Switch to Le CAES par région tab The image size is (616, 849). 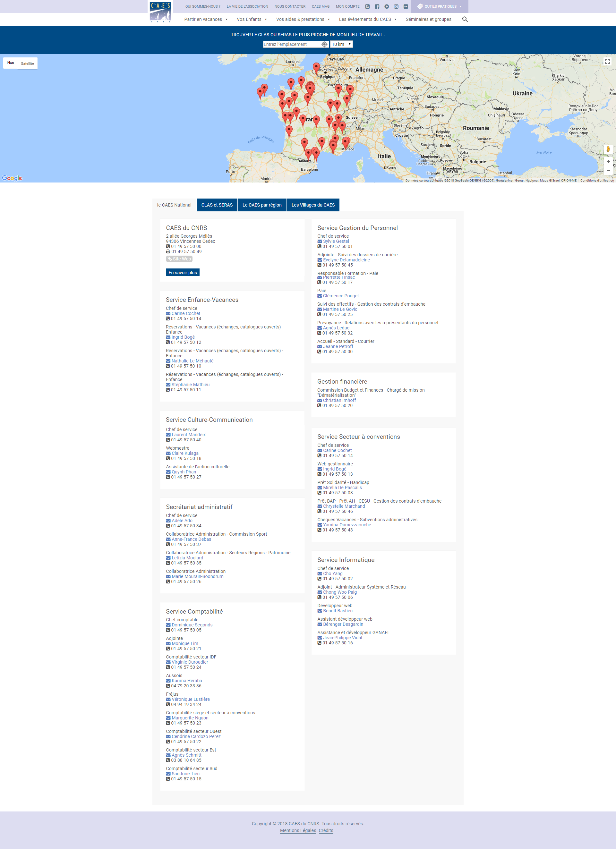point(262,205)
